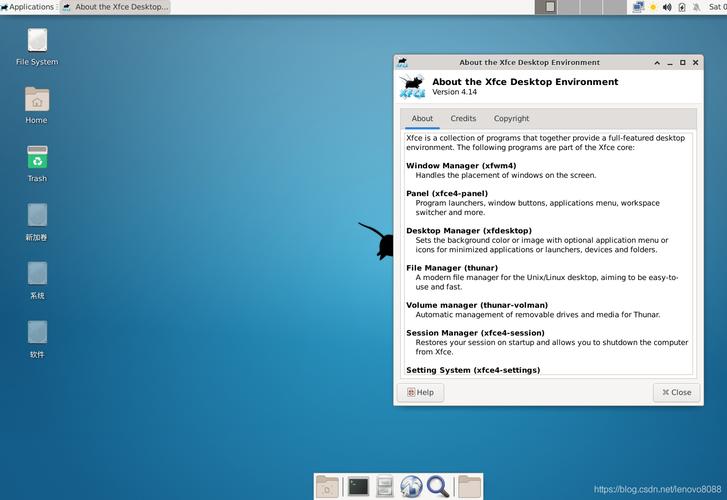Launch the terminal emulator from the dock
The image size is (727, 500).
coord(358,487)
